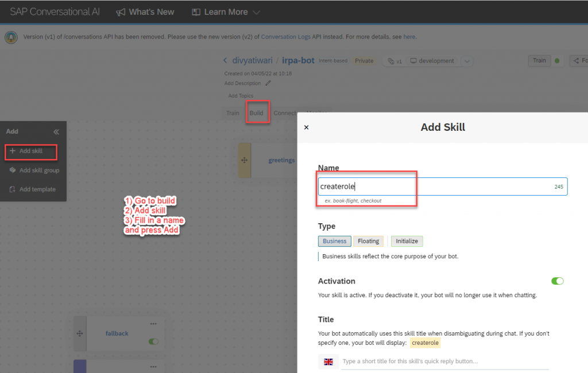Click the Private visibility badge

pyautogui.click(x=364, y=61)
